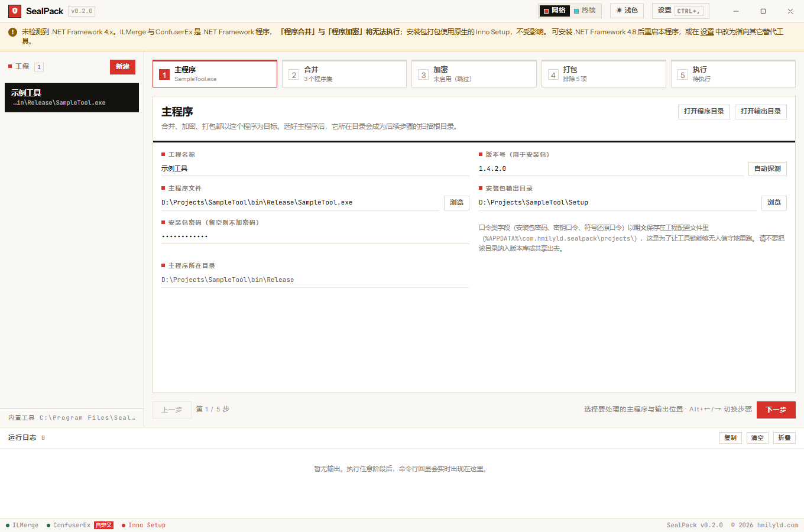
Task: Edit the 安装包输出目录 path field
Action: point(618,203)
